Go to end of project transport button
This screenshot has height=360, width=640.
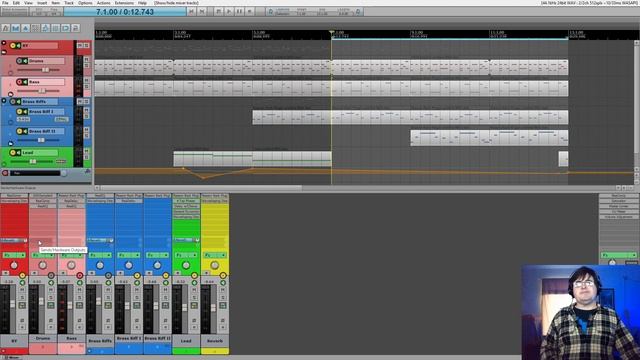(x=202, y=11)
